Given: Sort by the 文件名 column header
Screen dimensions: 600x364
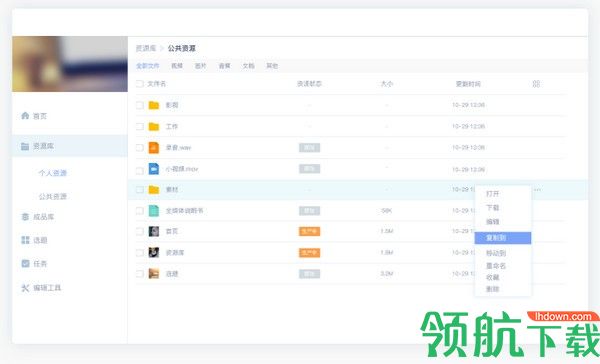Looking at the screenshot, I should pyautogui.click(x=157, y=84).
